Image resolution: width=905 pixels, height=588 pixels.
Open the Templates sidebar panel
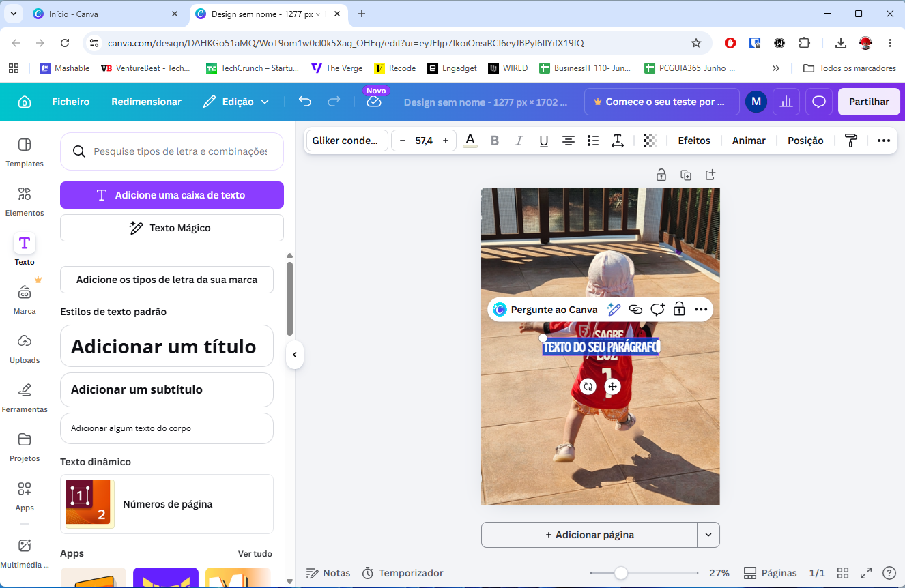pyautogui.click(x=25, y=152)
